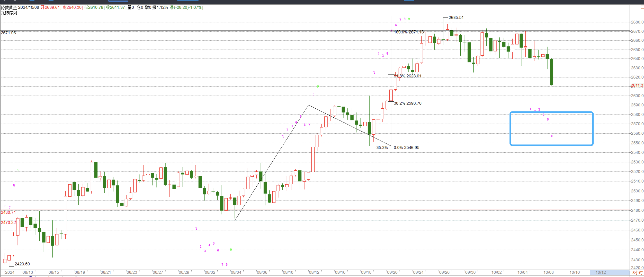The width and height of the screenshot is (644, 277).
Task: Click the 2685.51 high price label
Action: (x=456, y=18)
